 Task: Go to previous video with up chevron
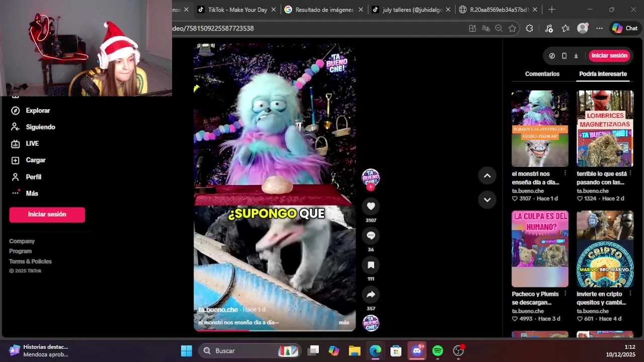tap(487, 175)
